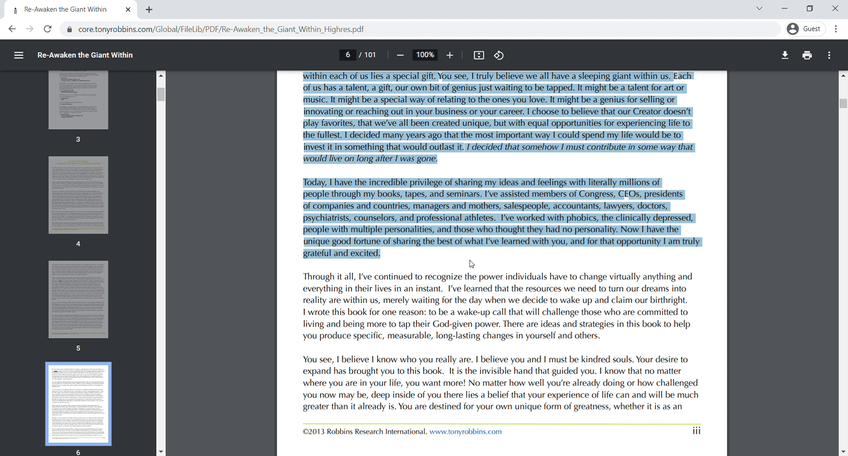The height and width of the screenshot is (456, 848).
Task: Click the document scroll-down arrow
Action: [x=843, y=452]
